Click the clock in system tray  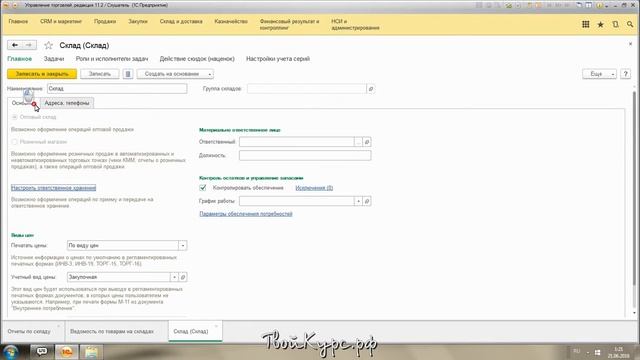pyautogui.click(x=618, y=353)
